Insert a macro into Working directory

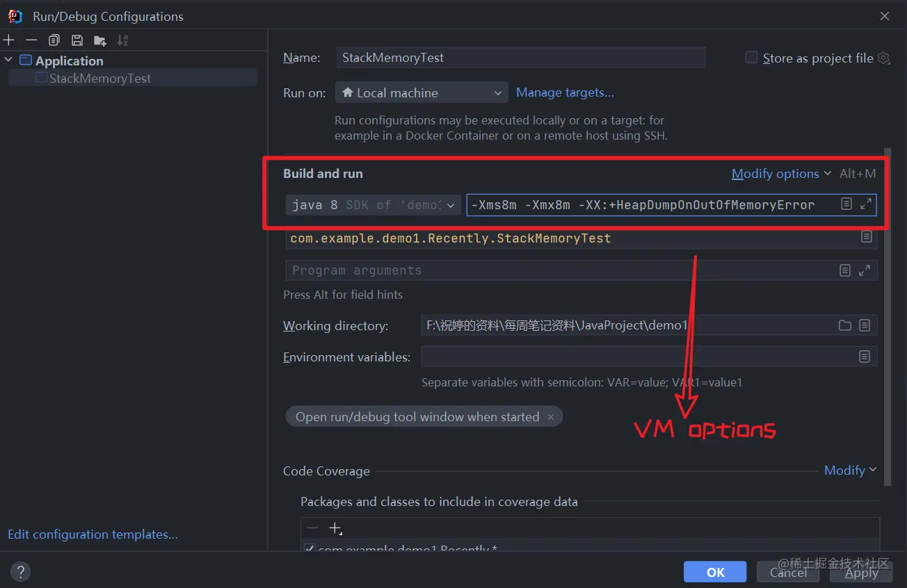[x=865, y=325]
